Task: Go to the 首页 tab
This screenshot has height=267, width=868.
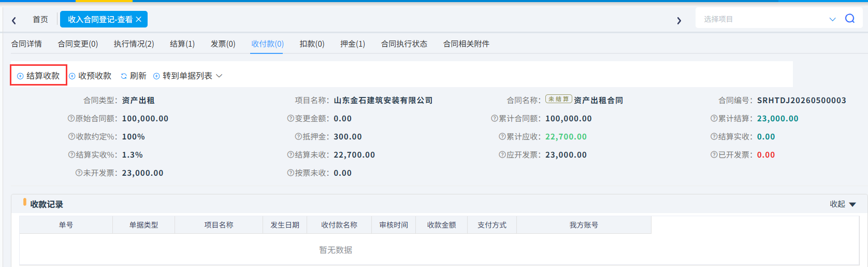Action: 40,19
